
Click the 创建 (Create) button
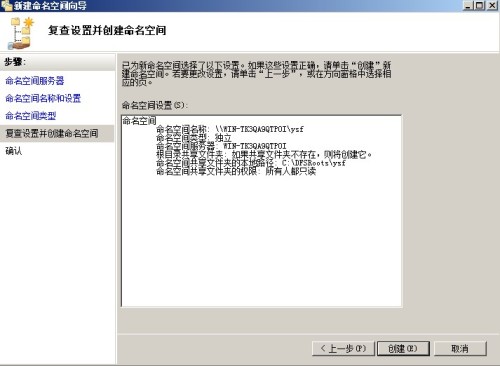point(403,348)
